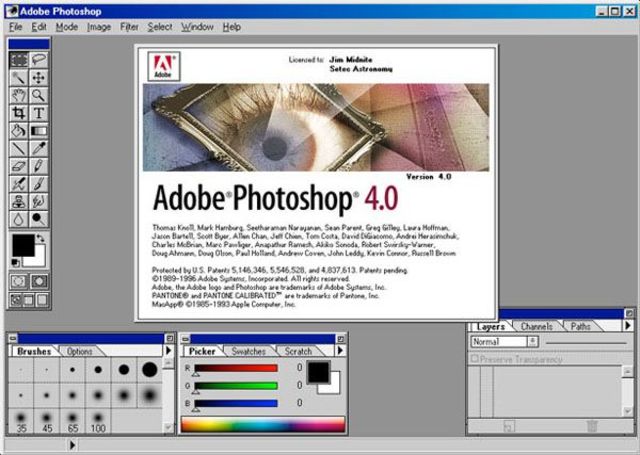Image resolution: width=640 pixels, height=455 pixels.
Task: Swap foreground and background colors arrow
Action: point(40,238)
